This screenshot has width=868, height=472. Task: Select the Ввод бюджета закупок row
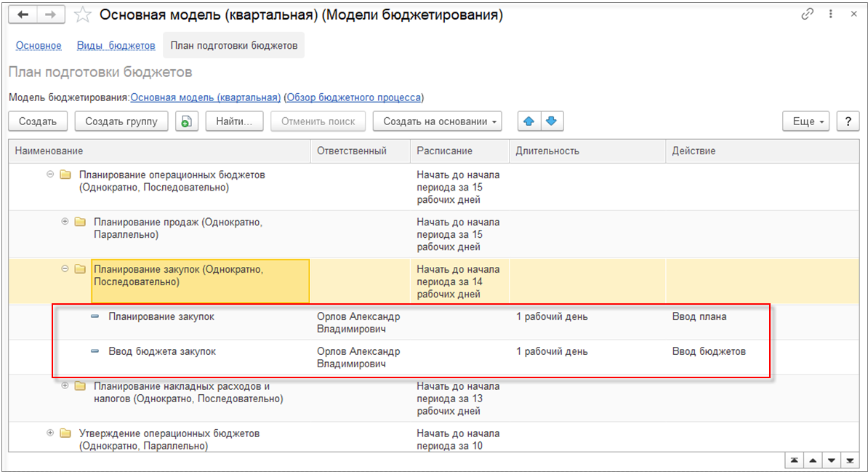click(162, 351)
